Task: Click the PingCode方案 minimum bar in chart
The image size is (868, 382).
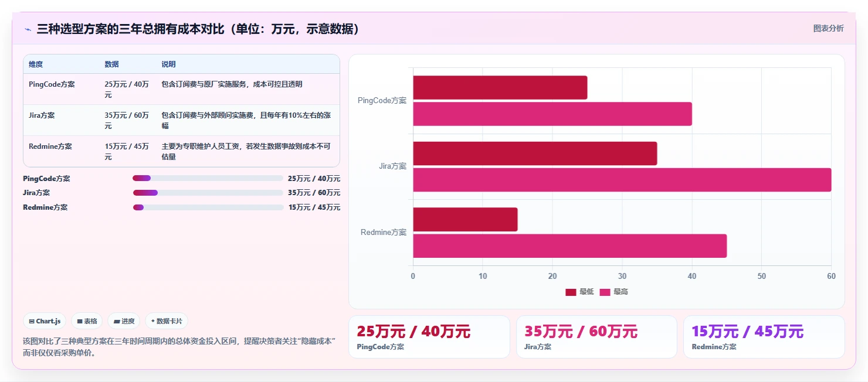Action: (x=500, y=87)
